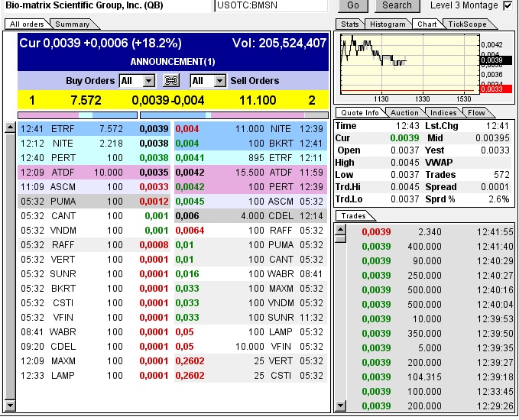The image size is (519, 420).
Task: Click best bid-ask 0,0039-0,004 in yellow bar
Action: coord(168,100)
